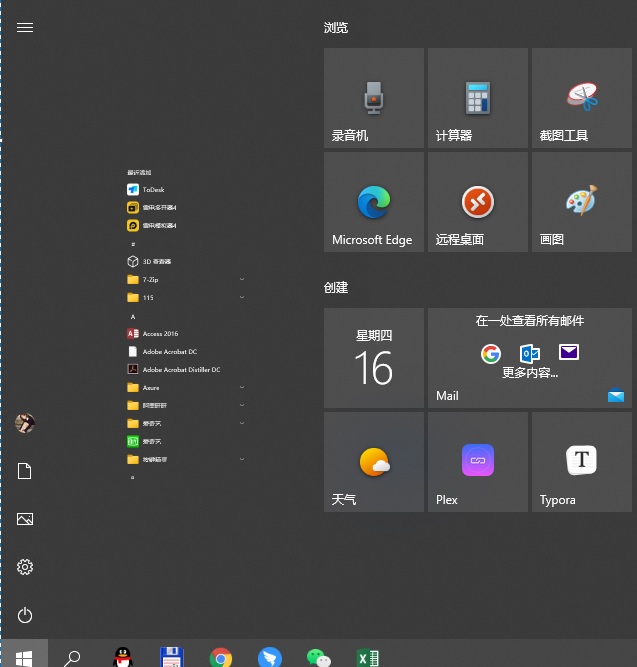Open QQ penguin from the taskbar
The image size is (637, 667).
123,657
